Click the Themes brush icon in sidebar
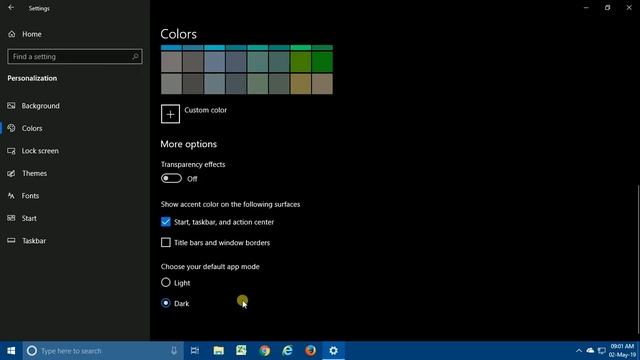The height and width of the screenshot is (360, 640). [x=11, y=173]
